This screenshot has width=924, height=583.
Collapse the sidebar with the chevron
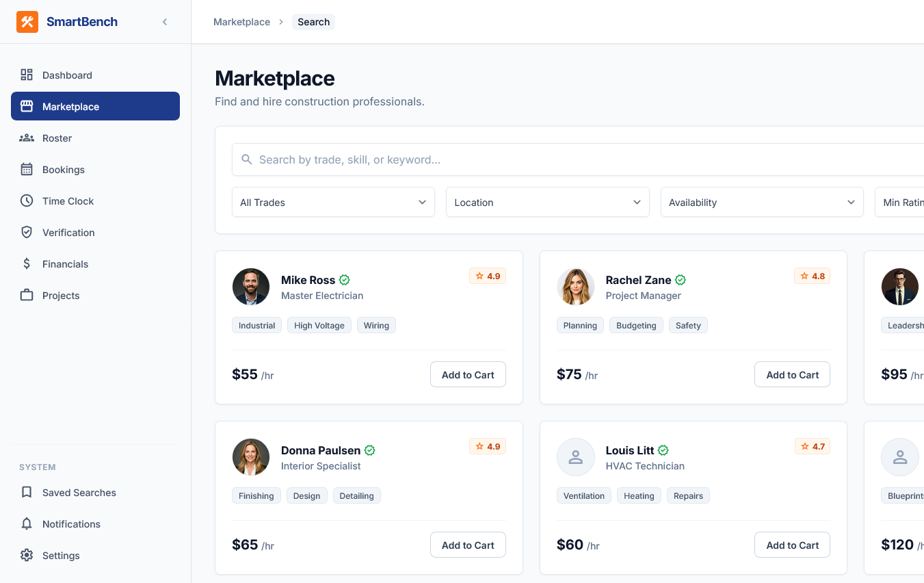point(165,21)
